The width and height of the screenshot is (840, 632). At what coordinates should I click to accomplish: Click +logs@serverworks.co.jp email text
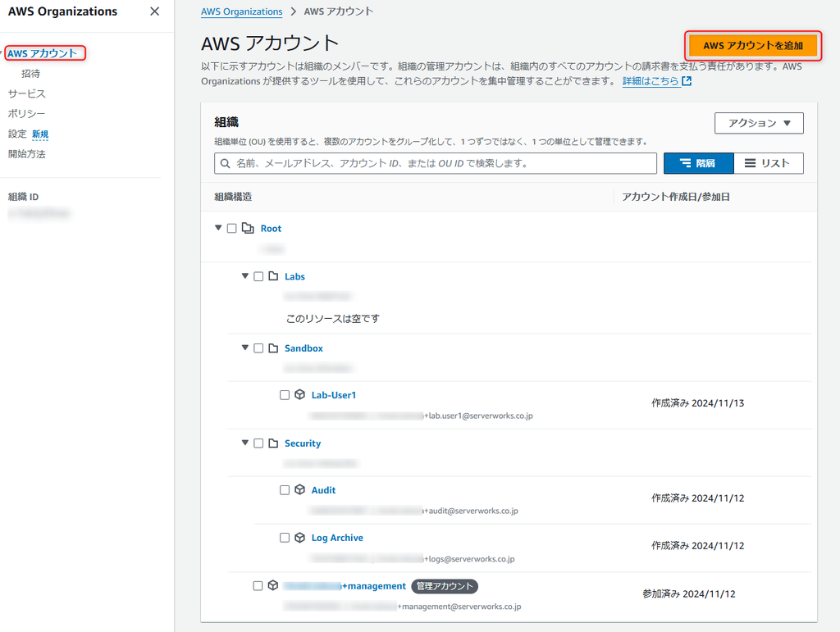(x=469, y=559)
